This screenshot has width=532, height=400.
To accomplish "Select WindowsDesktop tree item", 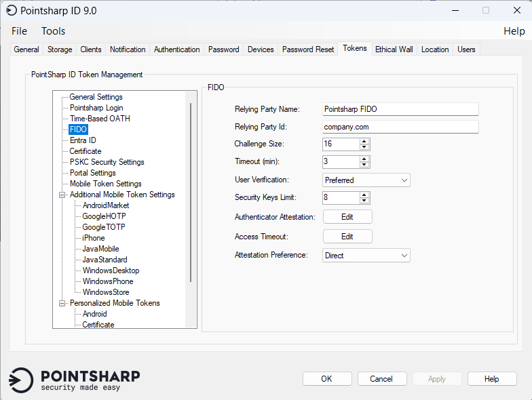I will [x=111, y=271].
